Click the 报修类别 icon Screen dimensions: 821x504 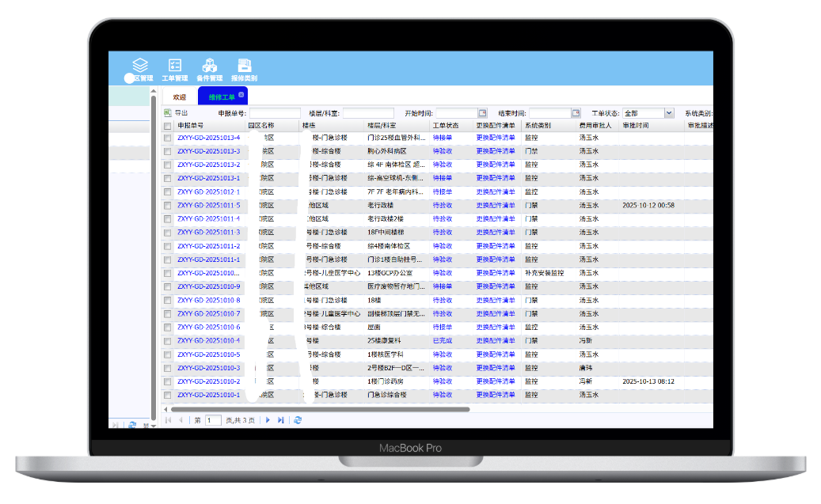[x=245, y=66]
